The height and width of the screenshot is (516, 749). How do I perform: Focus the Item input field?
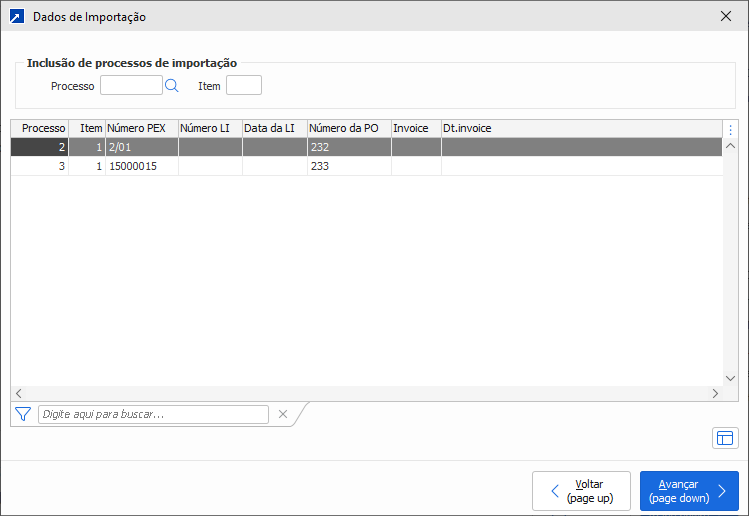click(244, 86)
